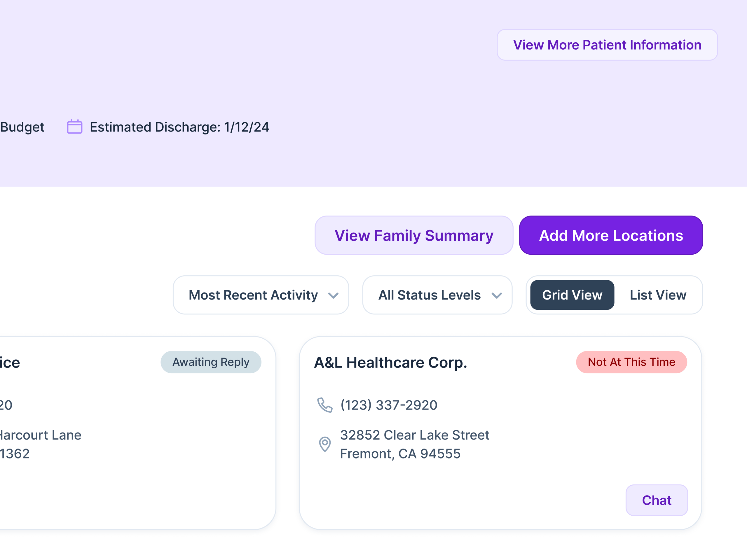Screen dimensions: 747x560
Task: Click the location pin icon on A&L Healthcare card
Action: (x=325, y=444)
